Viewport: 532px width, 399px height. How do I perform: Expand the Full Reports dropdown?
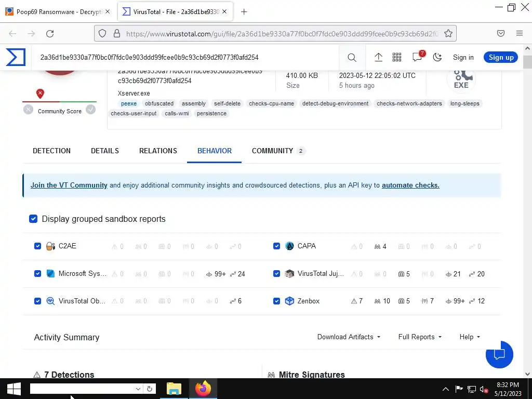(x=420, y=337)
